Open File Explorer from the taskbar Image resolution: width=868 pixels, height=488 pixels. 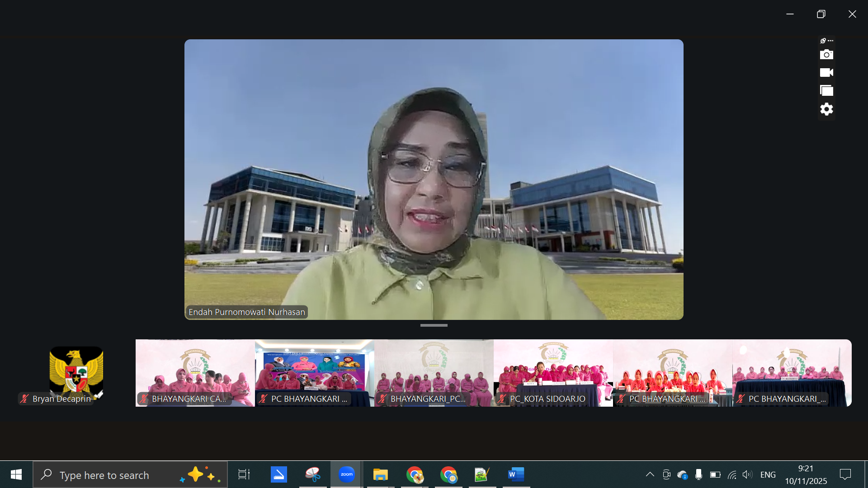381,474
